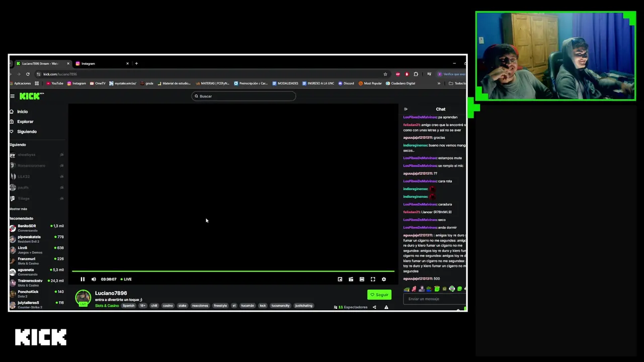The image size is (644, 362).
Task: Click the freestyle tag
Action: (x=220, y=306)
